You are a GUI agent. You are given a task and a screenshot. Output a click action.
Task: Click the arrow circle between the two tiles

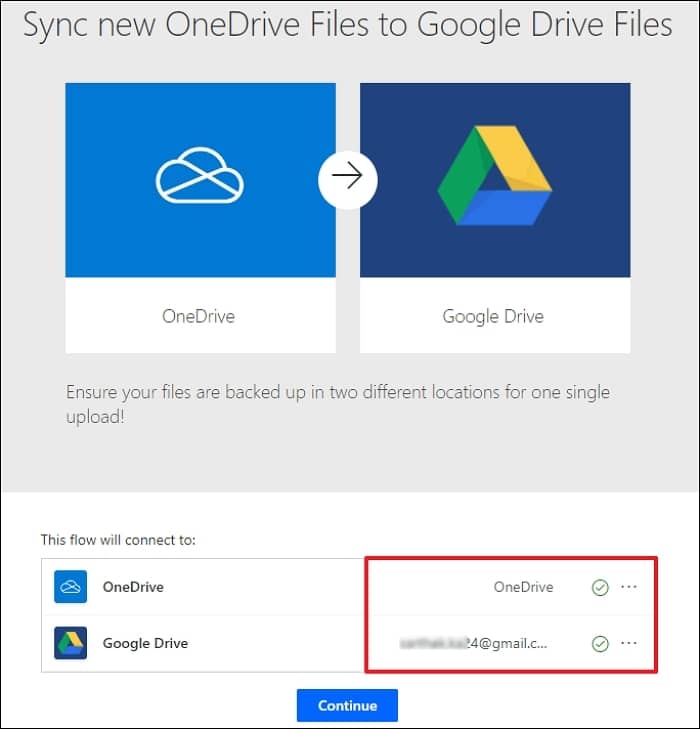coord(348,179)
